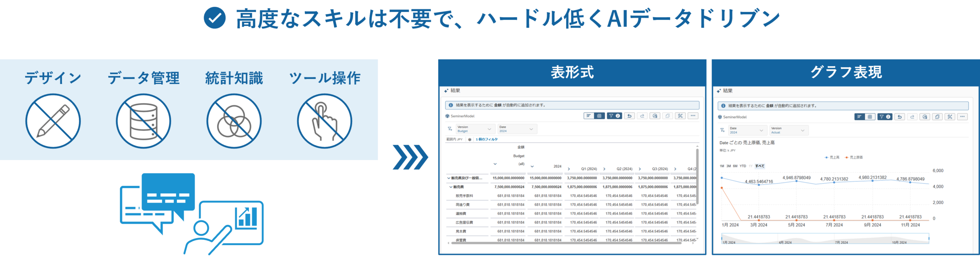Click the wrench tools icon in table panel
This screenshot has width=980, height=271.
click(x=680, y=116)
